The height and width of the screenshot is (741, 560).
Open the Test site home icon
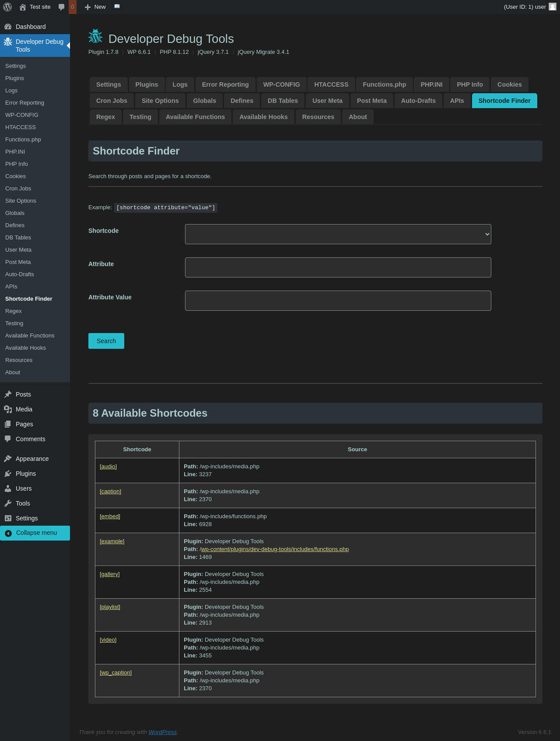[23, 7]
